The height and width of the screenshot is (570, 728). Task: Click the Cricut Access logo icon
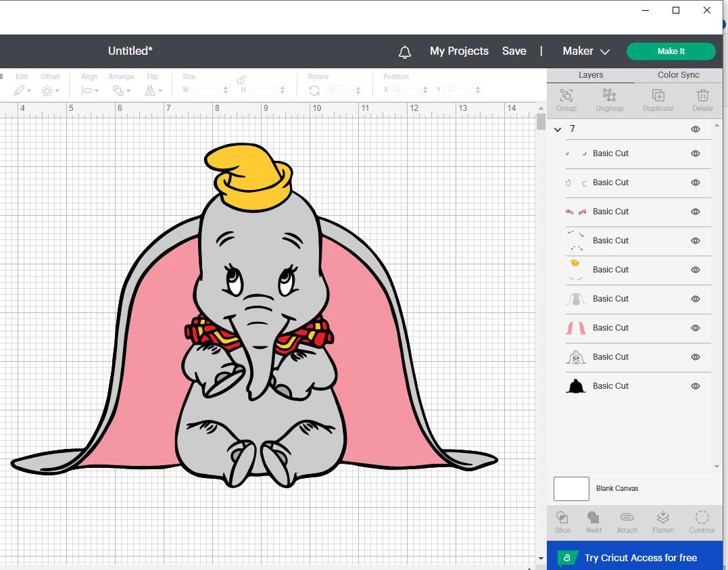tap(567, 557)
